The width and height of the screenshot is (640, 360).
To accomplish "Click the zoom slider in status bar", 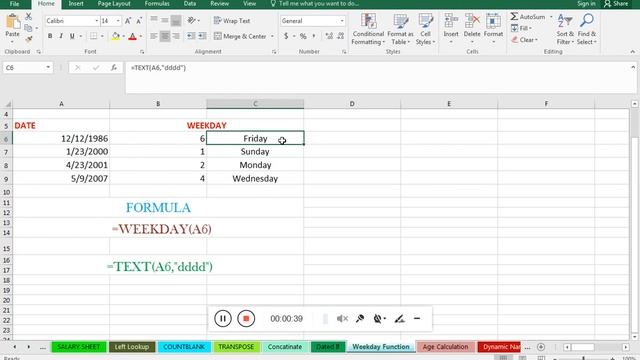I will [x=584, y=358].
